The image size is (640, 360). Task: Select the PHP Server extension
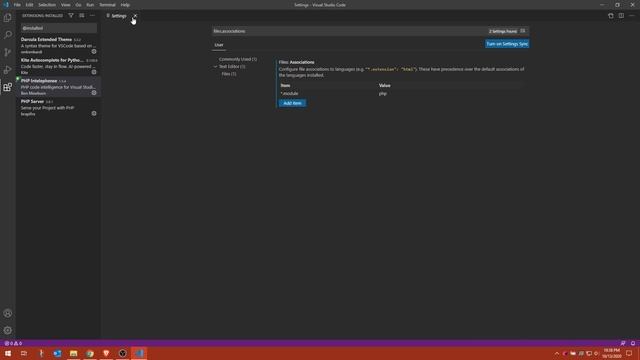58,107
